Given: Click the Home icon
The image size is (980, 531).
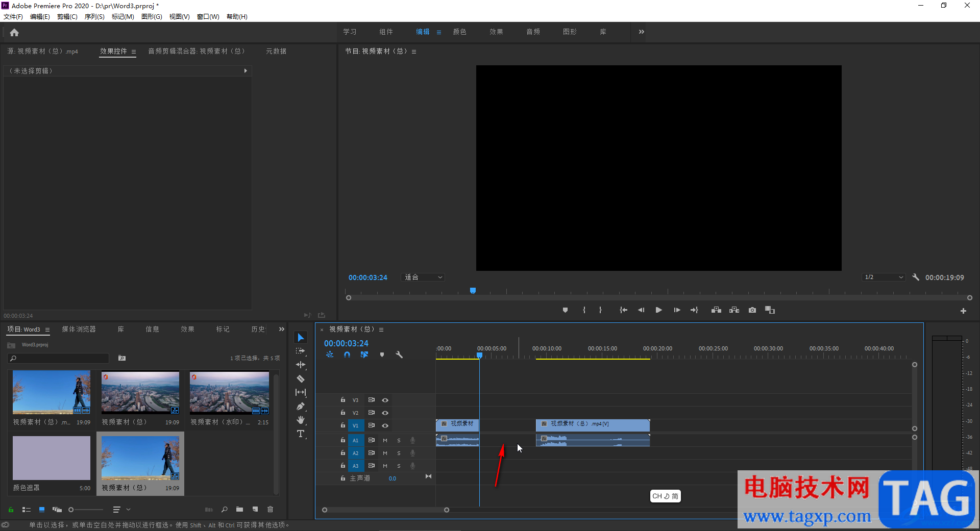Looking at the screenshot, I should [14, 33].
